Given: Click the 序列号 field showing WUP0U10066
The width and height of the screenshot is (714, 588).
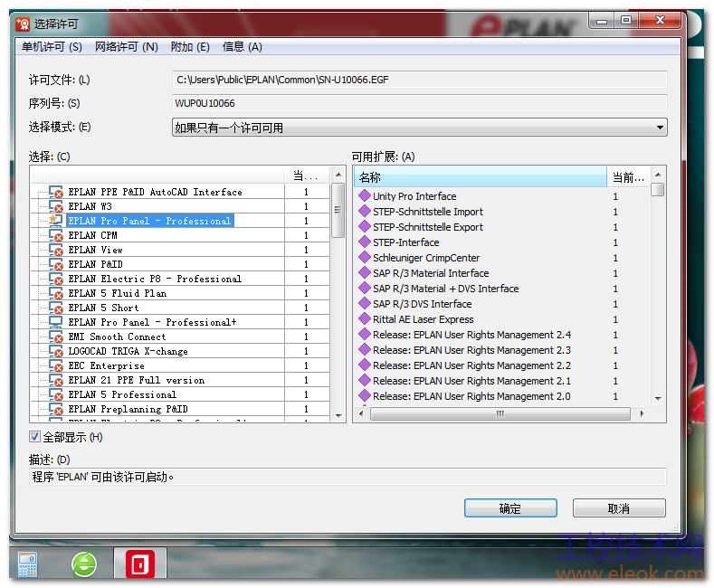Looking at the screenshot, I should pos(419,103).
